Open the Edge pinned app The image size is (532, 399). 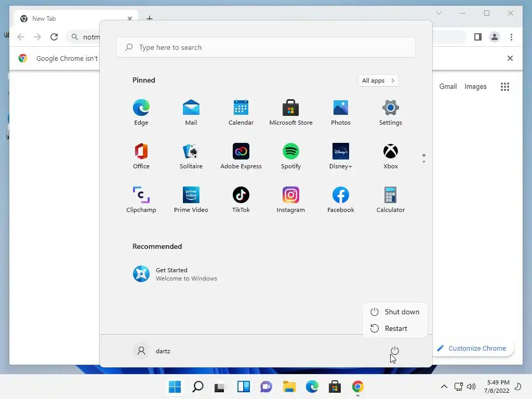click(141, 113)
